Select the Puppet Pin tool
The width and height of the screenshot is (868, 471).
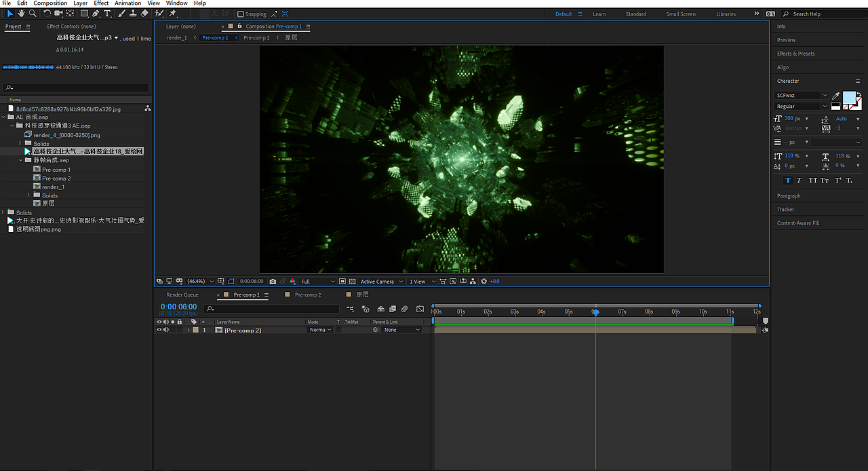click(x=172, y=14)
